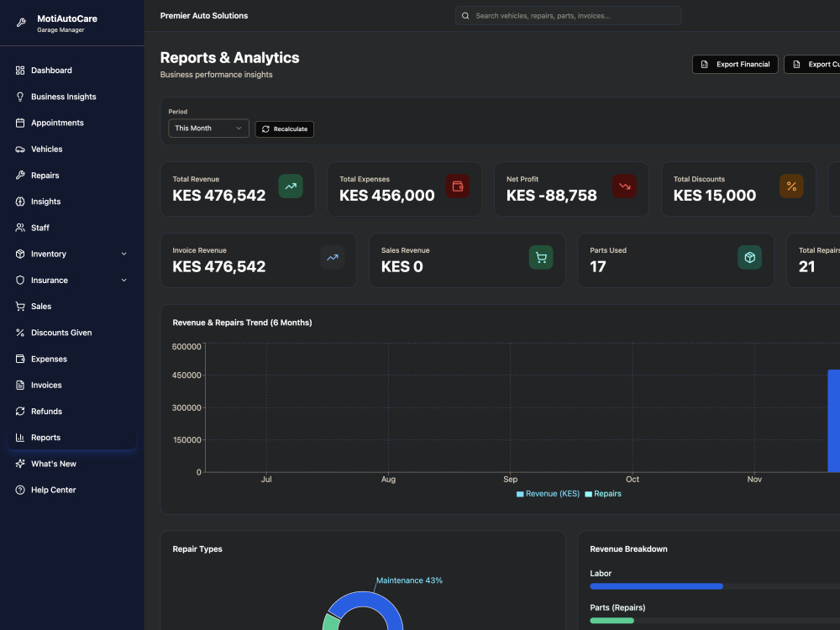This screenshot has width=840, height=630.
Task: Click the search vehicles, repairs input field
Action: [569, 16]
